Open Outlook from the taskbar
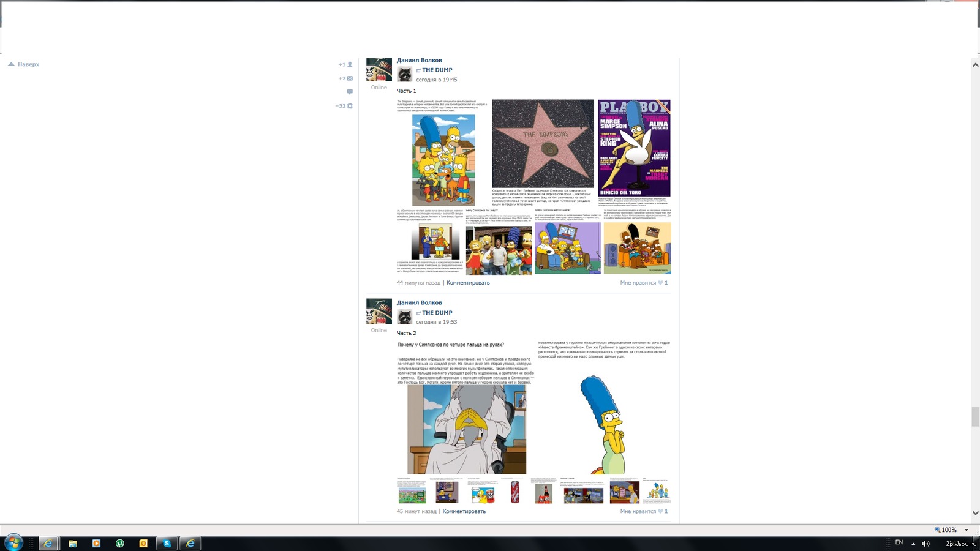The height and width of the screenshot is (551, 980). [143, 543]
